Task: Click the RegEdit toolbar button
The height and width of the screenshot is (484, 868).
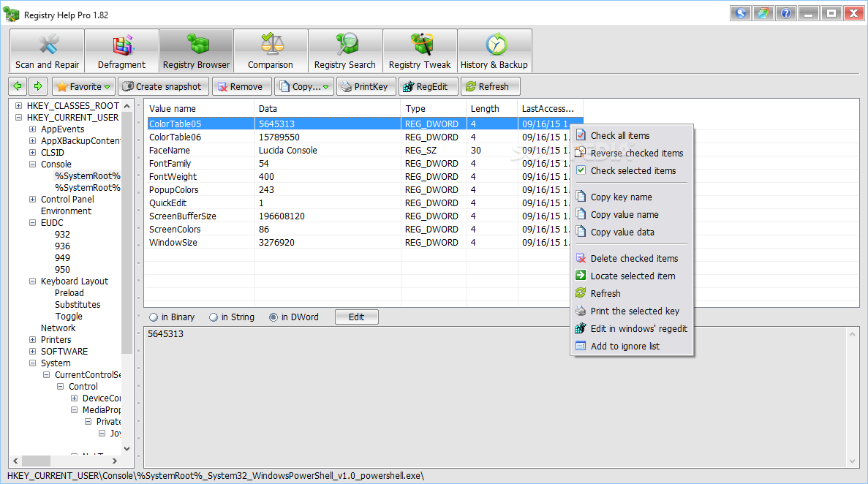Action: 428,86
